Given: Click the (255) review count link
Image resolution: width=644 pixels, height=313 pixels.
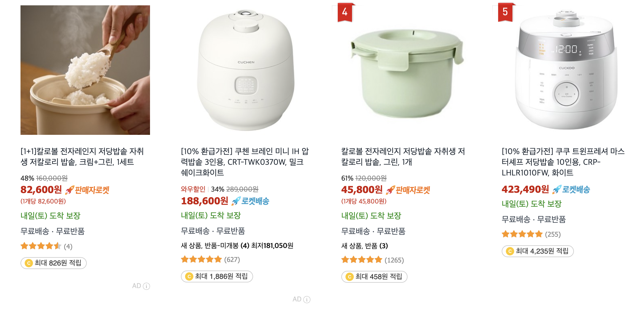Looking at the screenshot, I should [553, 234].
